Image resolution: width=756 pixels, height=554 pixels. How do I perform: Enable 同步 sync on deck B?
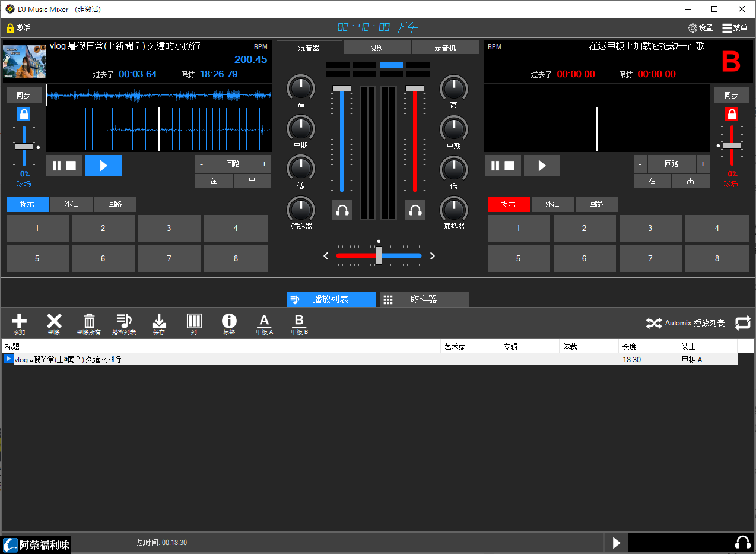[x=732, y=95]
